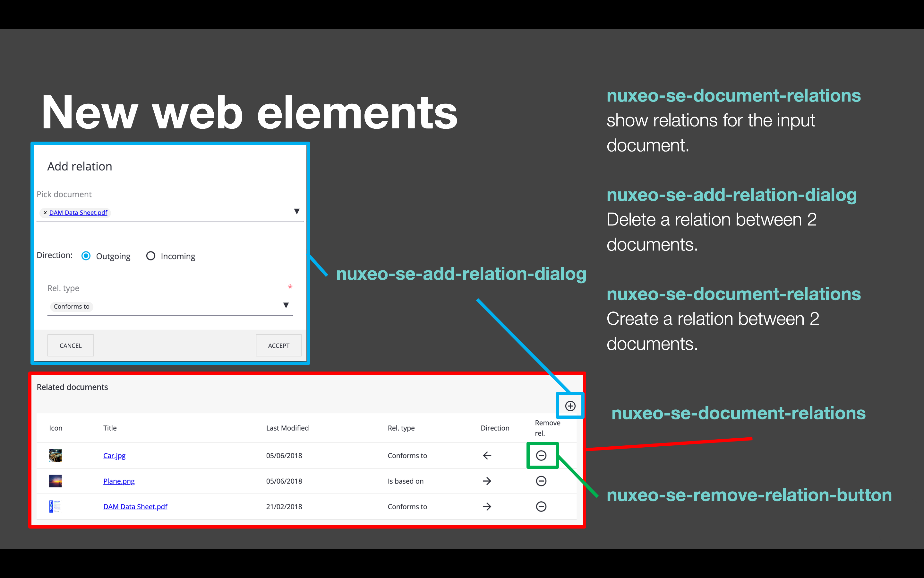
Task: Click the Rel. type field label in dialog
Action: tap(64, 288)
